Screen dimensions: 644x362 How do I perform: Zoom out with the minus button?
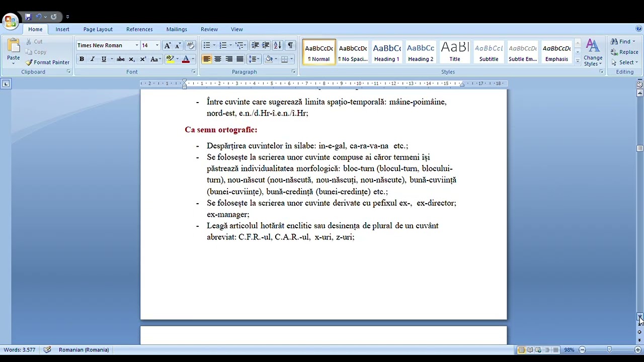(582, 350)
